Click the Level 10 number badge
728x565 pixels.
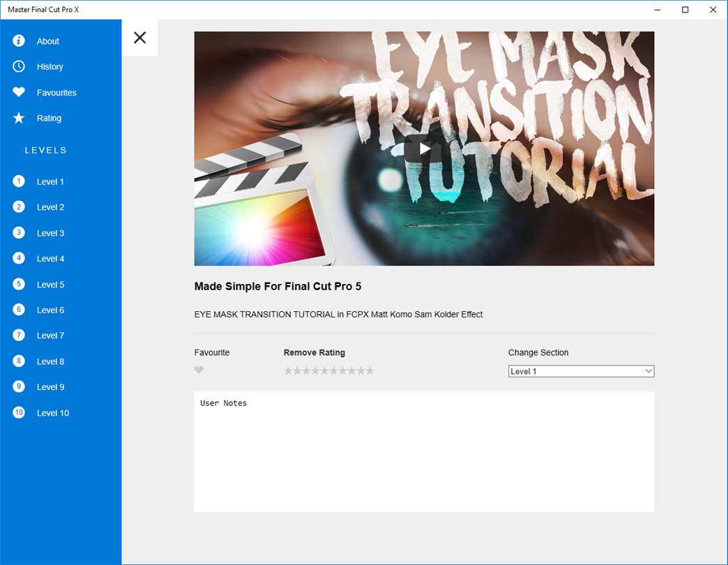19,412
